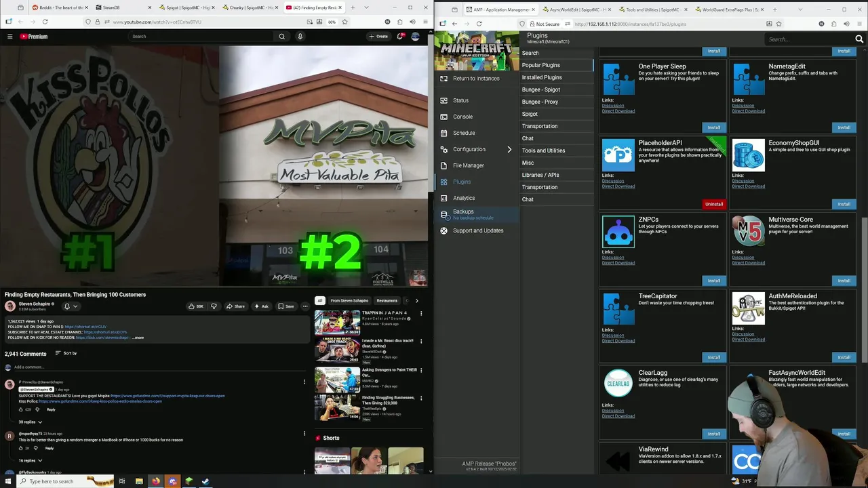Switch to AsyncWorldEdit SpigotMC tab
This screenshot has width=868, height=488.
pyautogui.click(x=576, y=9)
